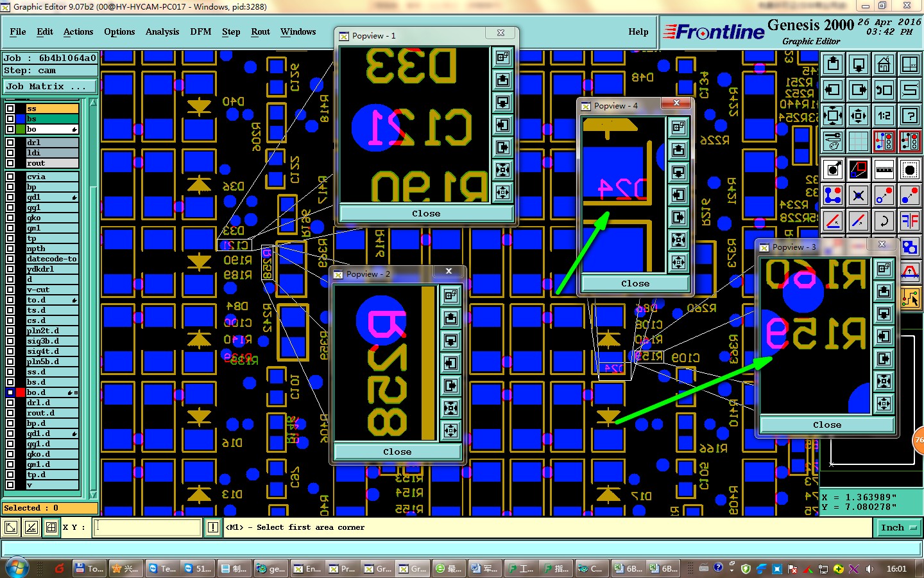Click pan right icon in Popview - 2
Viewport: 924px width, 578px height.
click(451, 385)
